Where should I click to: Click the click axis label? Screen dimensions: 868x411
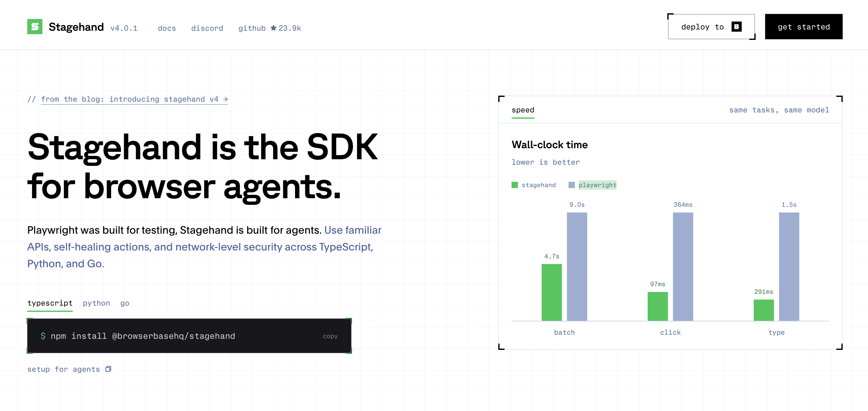[x=670, y=332]
